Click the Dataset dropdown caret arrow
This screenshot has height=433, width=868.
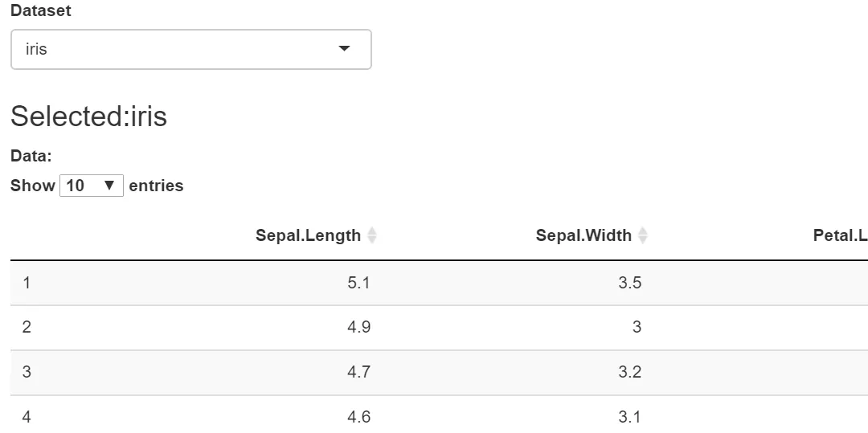tap(344, 49)
